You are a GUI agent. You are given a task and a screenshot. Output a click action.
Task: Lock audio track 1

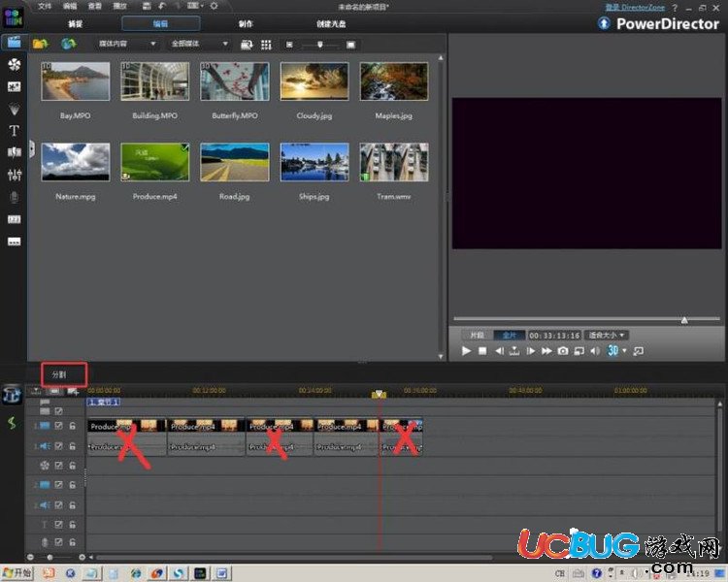pyautogui.click(x=73, y=446)
